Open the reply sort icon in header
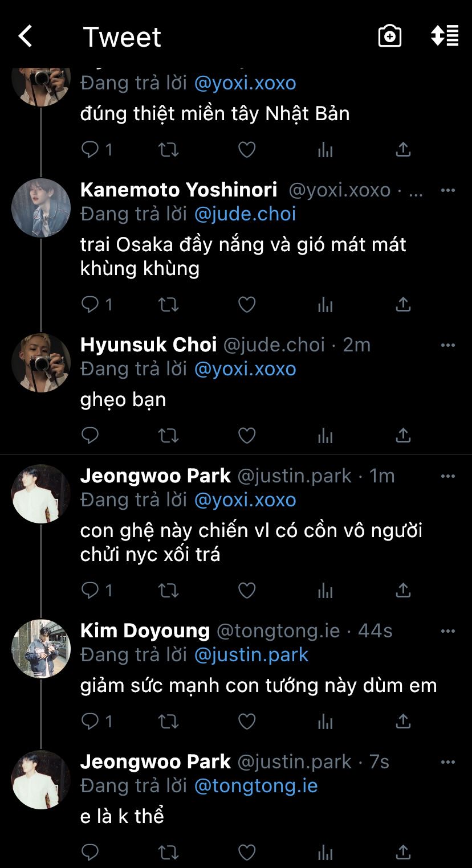Screen dimensions: 472x868 pos(445,36)
